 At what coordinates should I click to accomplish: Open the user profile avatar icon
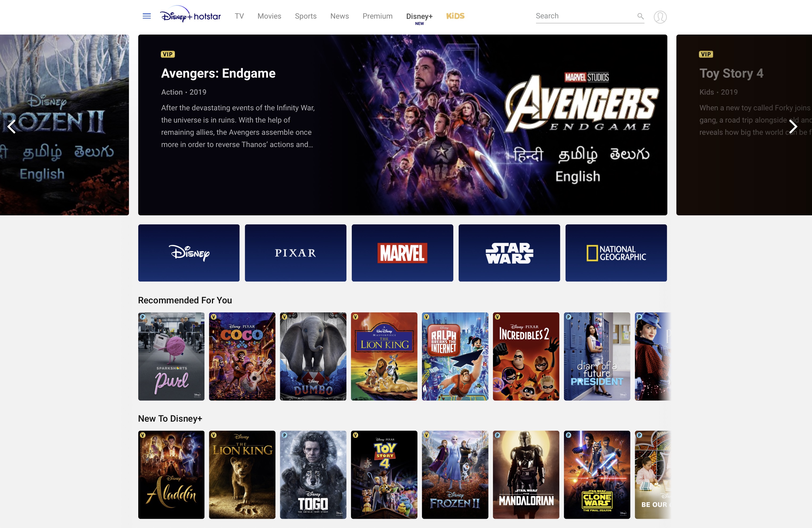(x=660, y=17)
